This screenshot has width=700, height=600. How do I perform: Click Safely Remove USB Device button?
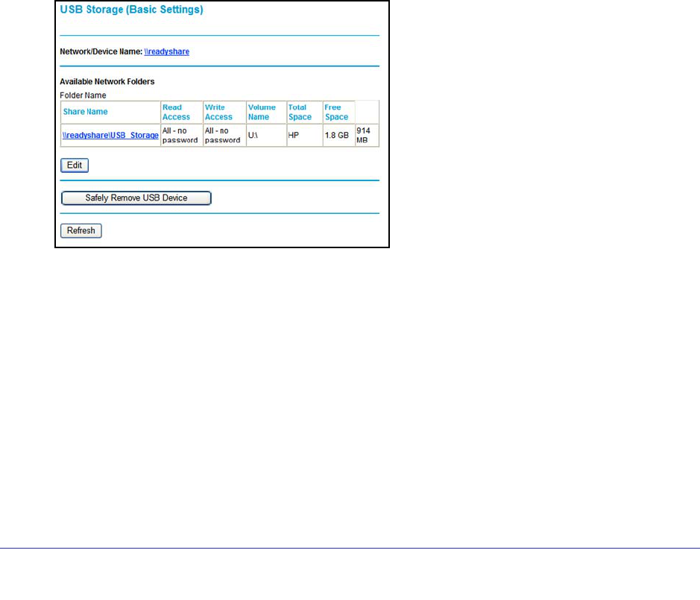136,198
